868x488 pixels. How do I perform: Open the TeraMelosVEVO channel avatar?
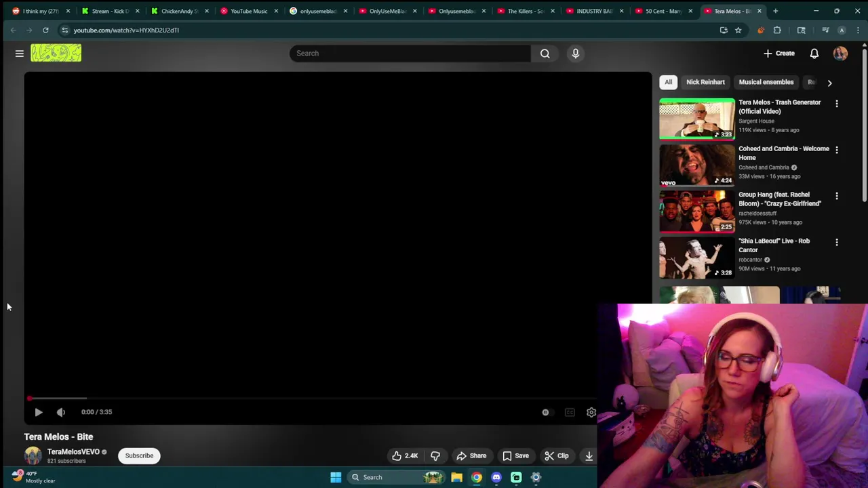pos(33,455)
